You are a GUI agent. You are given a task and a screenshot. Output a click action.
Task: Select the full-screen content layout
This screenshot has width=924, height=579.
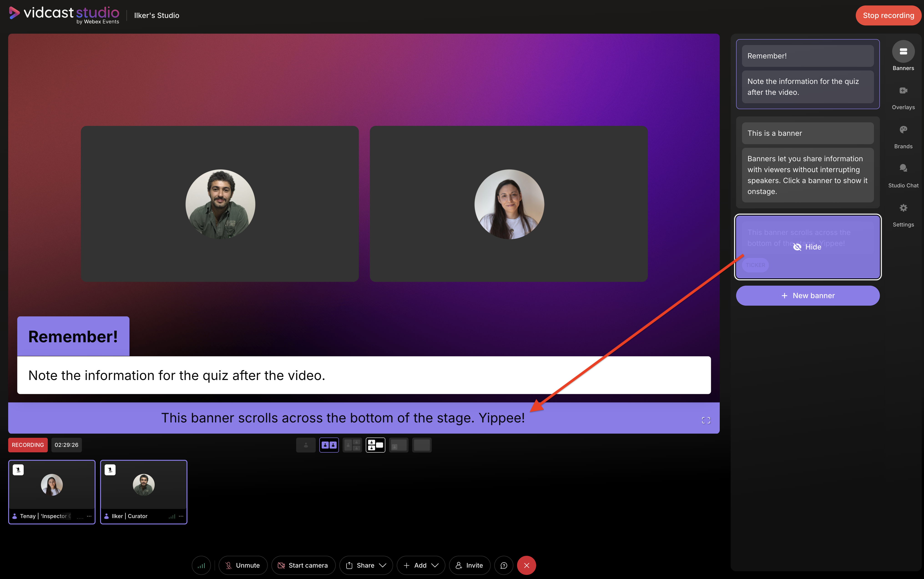[422, 445]
